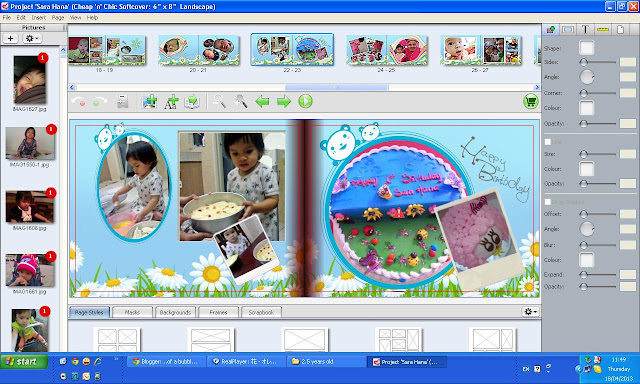Click the Shape picker box
Viewport: 640px width, 384px height.
(x=587, y=48)
